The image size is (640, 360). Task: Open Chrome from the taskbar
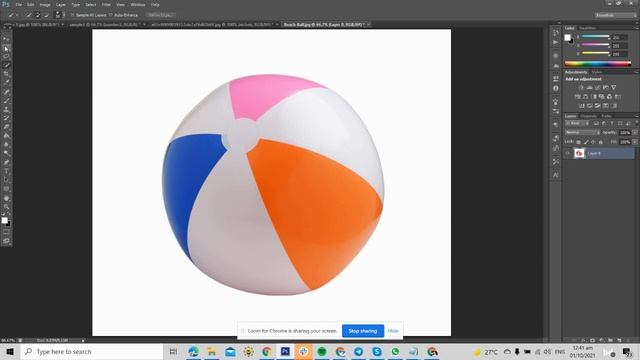point(267,351)
